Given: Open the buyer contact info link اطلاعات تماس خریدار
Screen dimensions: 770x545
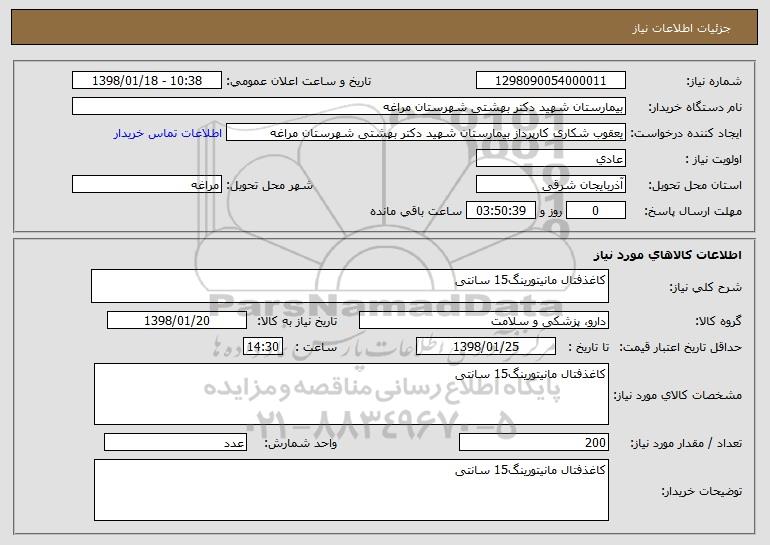Looking at the screenshot, I should [168, 134].
